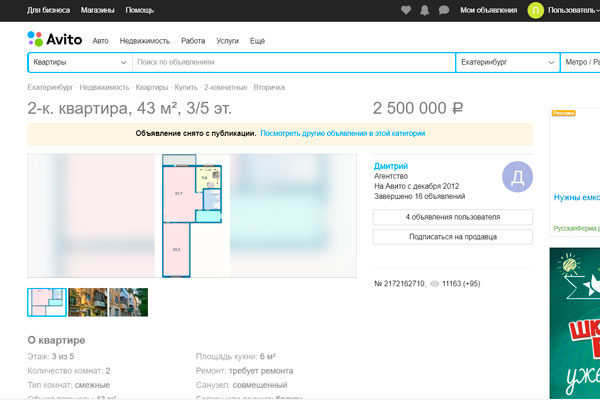Click the Мои объявления link
The image size is (600, 400).
[x=487, y=10]
